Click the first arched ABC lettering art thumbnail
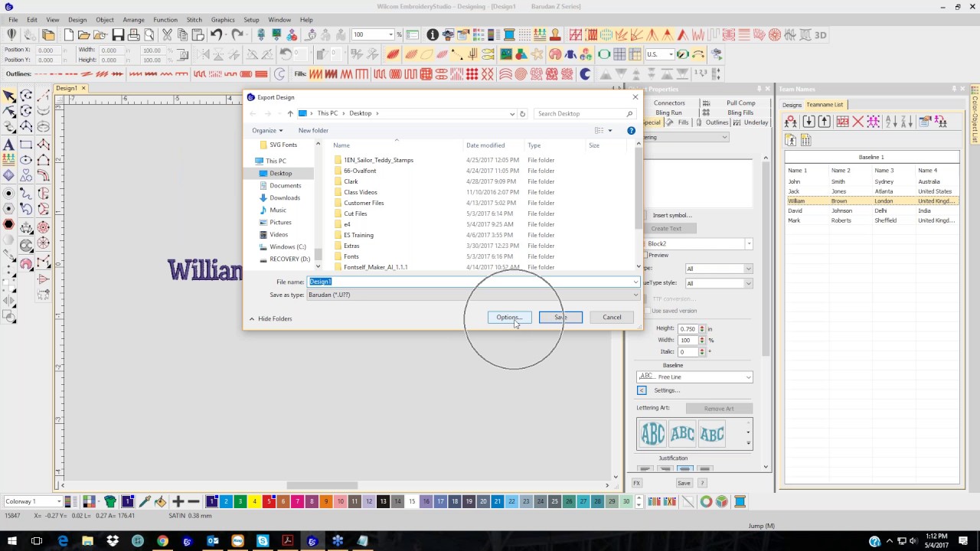 (653, 434)
